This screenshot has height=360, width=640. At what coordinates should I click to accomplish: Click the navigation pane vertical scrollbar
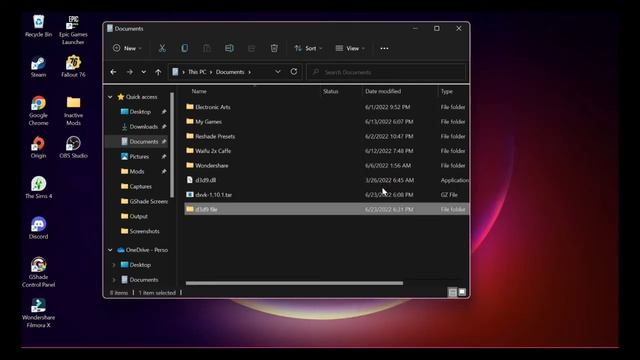click(x=172, y=145)
